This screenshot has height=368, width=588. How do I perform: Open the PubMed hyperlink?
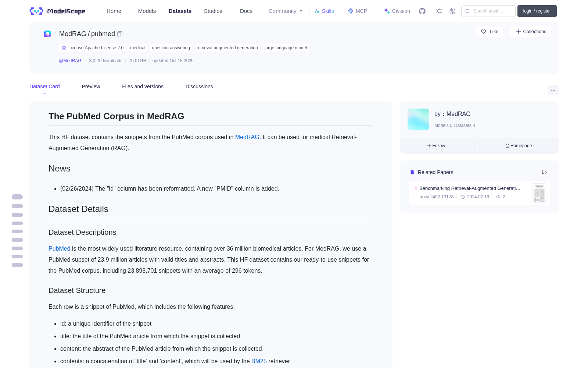click(59, 248)
